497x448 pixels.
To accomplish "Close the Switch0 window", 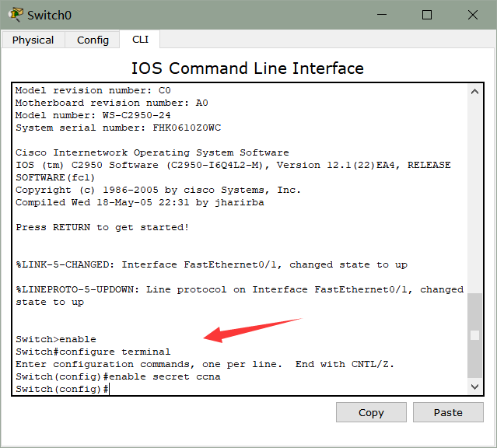I will tap(473, 15).
